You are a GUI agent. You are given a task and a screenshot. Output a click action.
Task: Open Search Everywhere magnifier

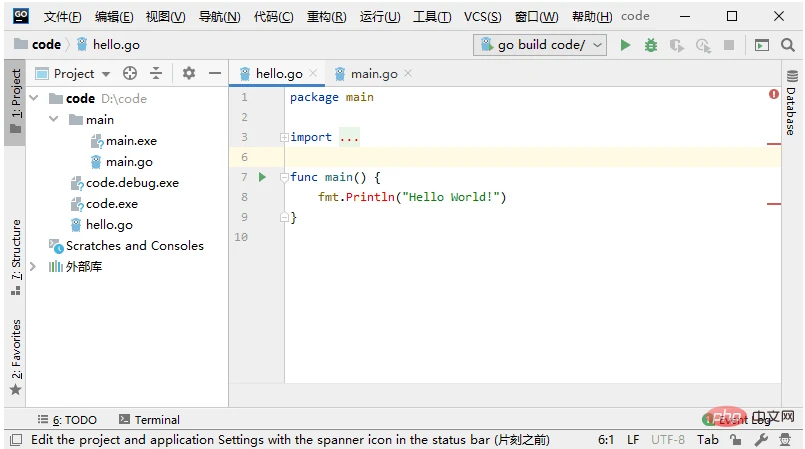788,45
